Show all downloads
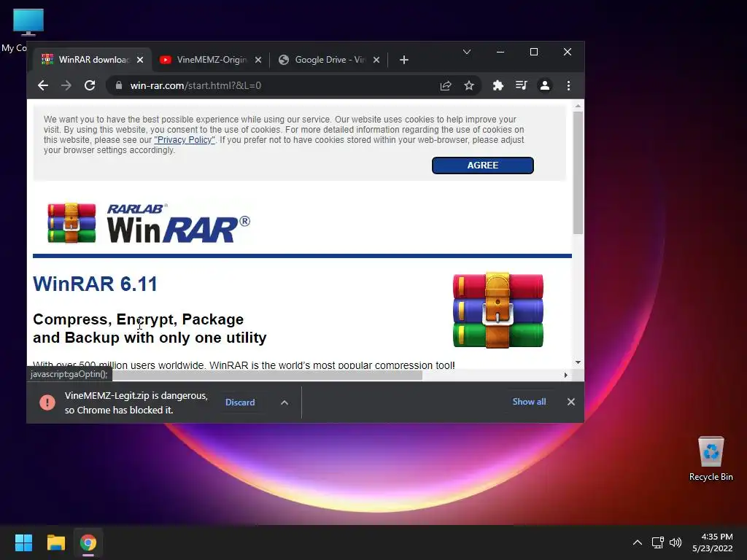 [x=529, y=402]
